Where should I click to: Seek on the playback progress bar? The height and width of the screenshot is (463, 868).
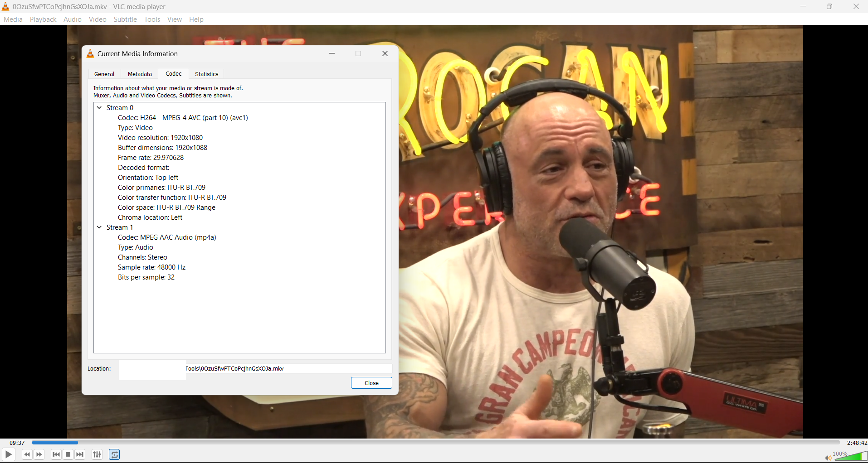436,443
